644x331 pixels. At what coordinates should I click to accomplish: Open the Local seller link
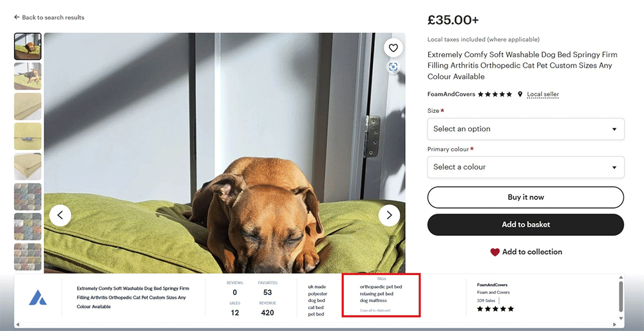542,94
